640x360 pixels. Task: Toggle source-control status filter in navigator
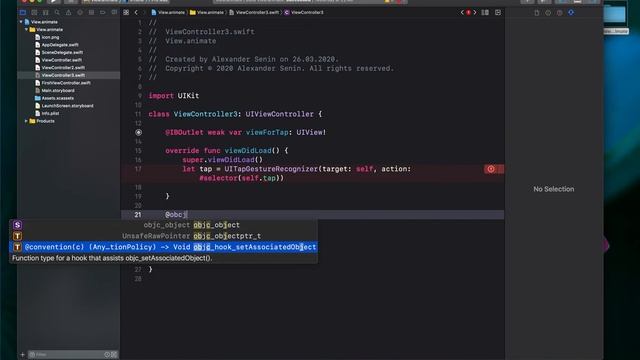click(114, 354)
